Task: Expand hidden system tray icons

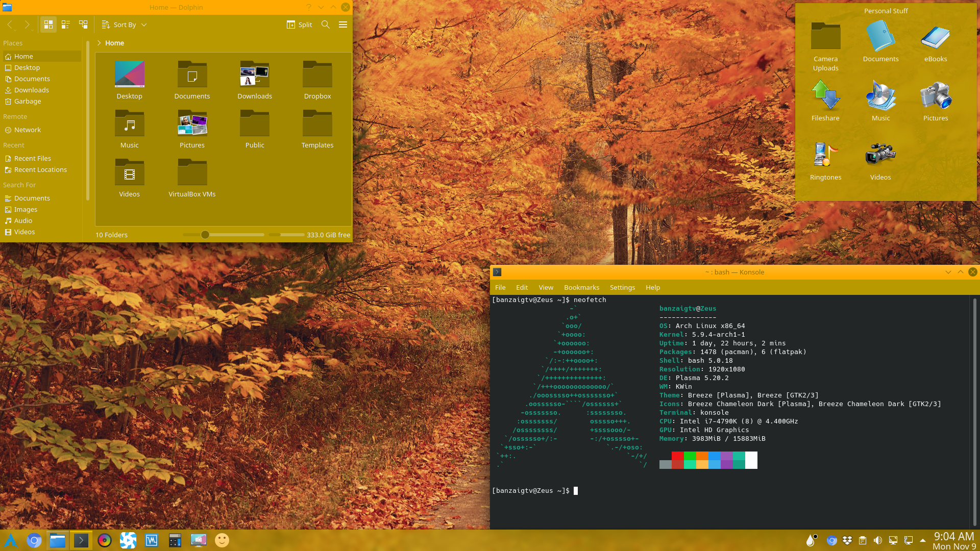Action: 923,540
